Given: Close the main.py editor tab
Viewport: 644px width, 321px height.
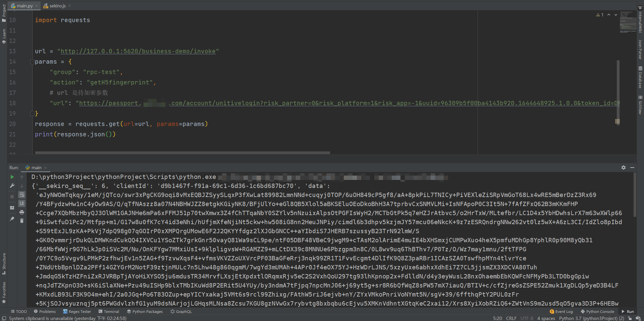Looking at the screenshot, I should [37, 6].
